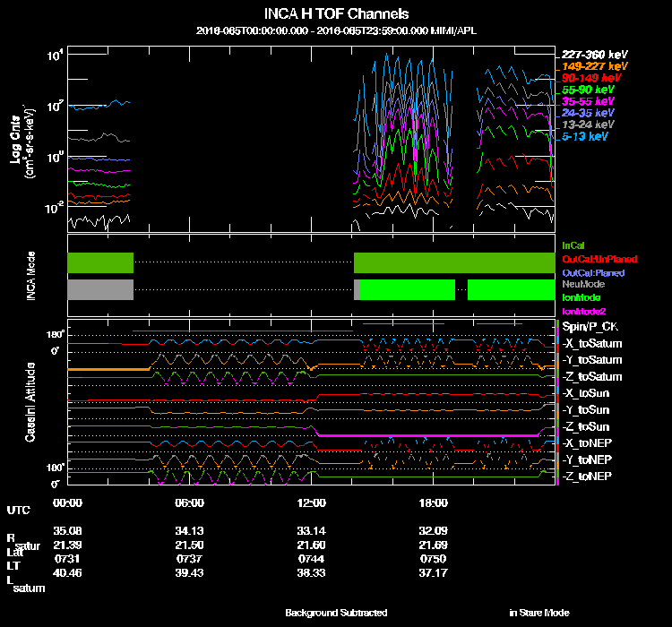Click the INCA H TOF Channels title
672x627 pixels.
336,14
